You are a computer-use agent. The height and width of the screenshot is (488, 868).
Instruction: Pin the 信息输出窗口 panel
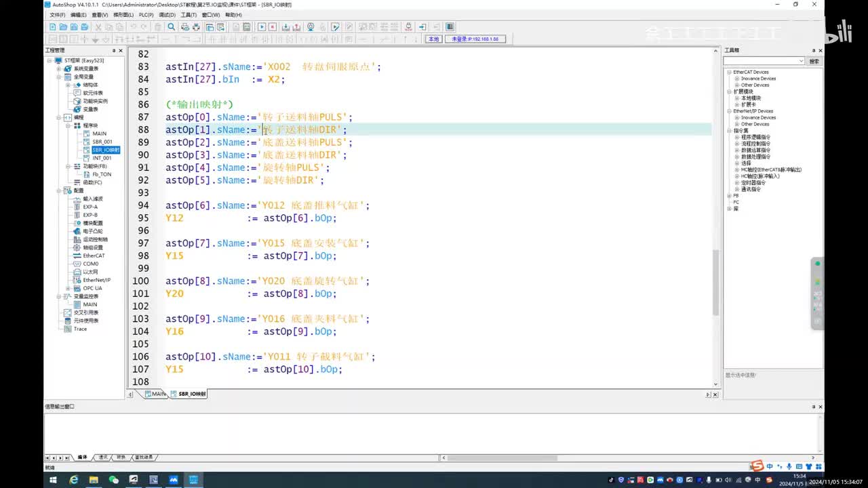point(813,407)
